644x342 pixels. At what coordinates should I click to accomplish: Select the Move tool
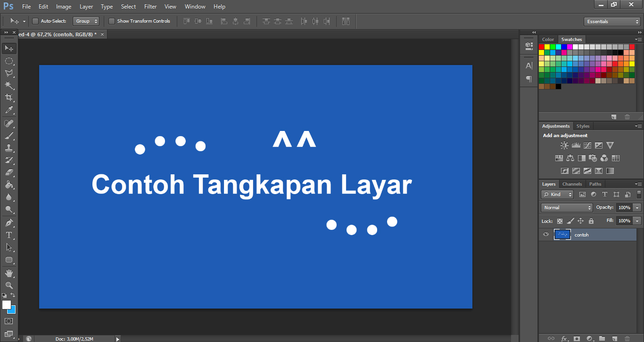pyautogui.click(x=8, y=48)
